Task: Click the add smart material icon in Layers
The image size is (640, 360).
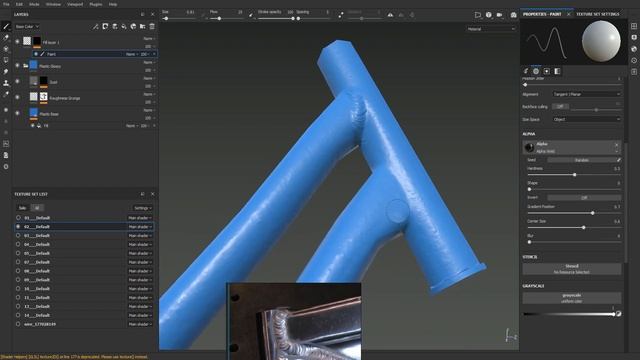Action: coord(133,27)
